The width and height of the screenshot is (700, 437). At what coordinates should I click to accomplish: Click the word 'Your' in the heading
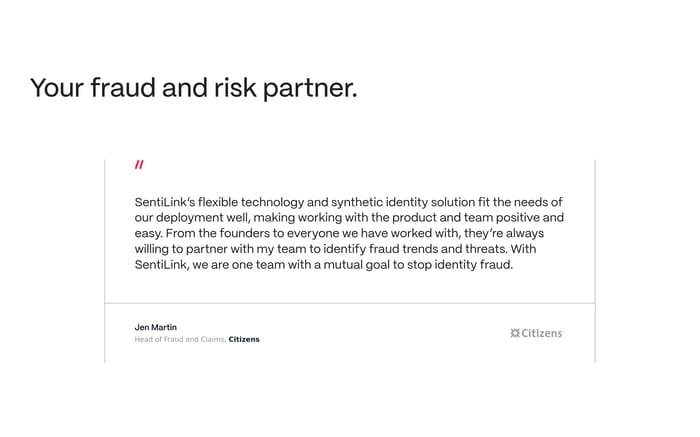(56, 88)
